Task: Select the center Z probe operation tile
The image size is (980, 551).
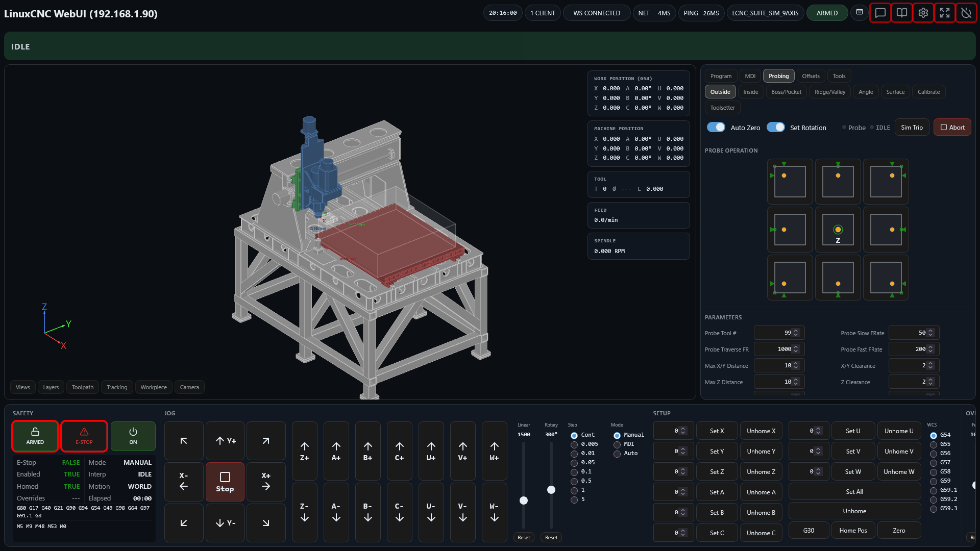Action: tap(838, 230)
